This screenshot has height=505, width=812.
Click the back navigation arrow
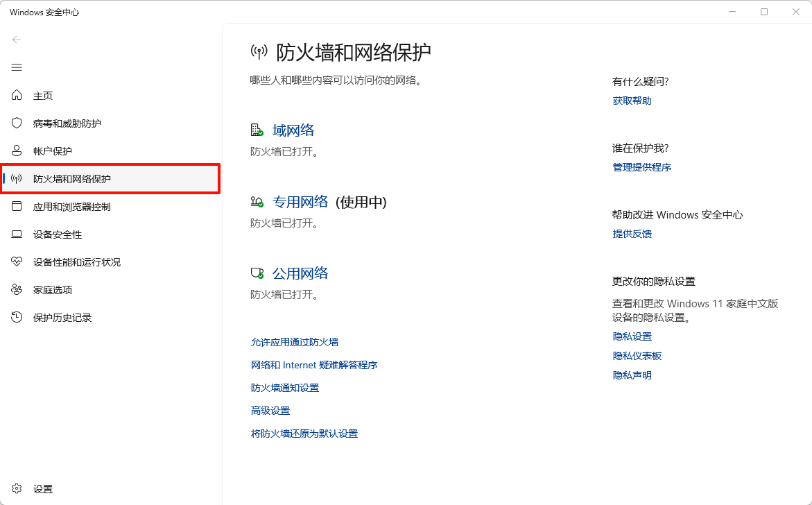pyautogui.click(x=17, y=40)
